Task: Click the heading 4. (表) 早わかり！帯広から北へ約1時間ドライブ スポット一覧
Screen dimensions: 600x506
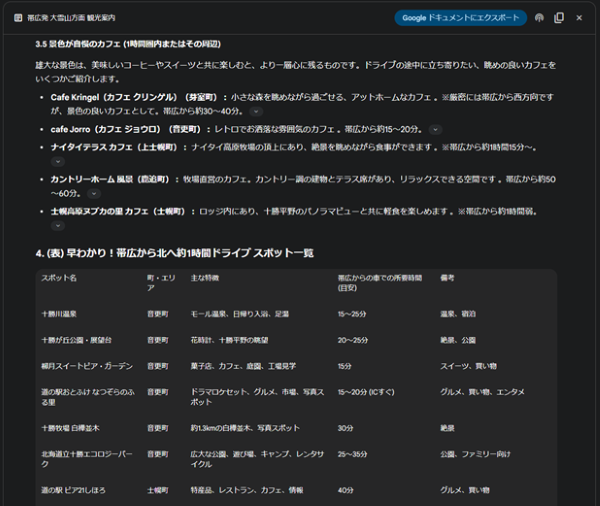Action: click(x=174, y=253)
